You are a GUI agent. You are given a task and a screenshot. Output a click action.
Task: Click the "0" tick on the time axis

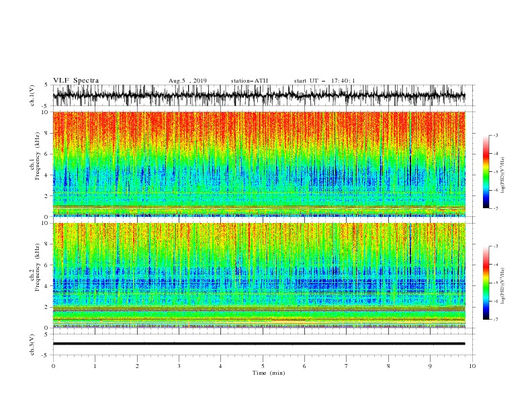[x=53, y=366]
